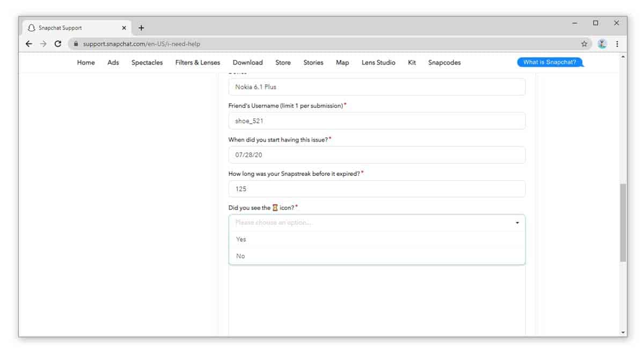Viewport: 644px width, 355px height.
Task: Open the Snapcodes link
Action: [444, 63]
